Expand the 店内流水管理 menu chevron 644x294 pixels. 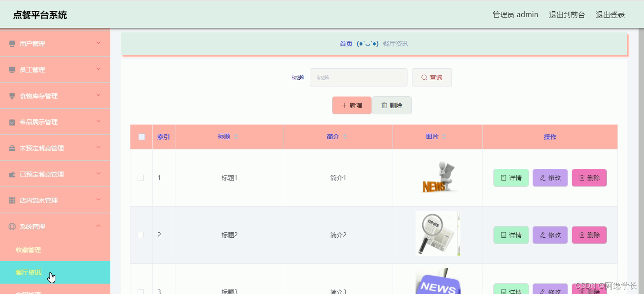(98, 199)
